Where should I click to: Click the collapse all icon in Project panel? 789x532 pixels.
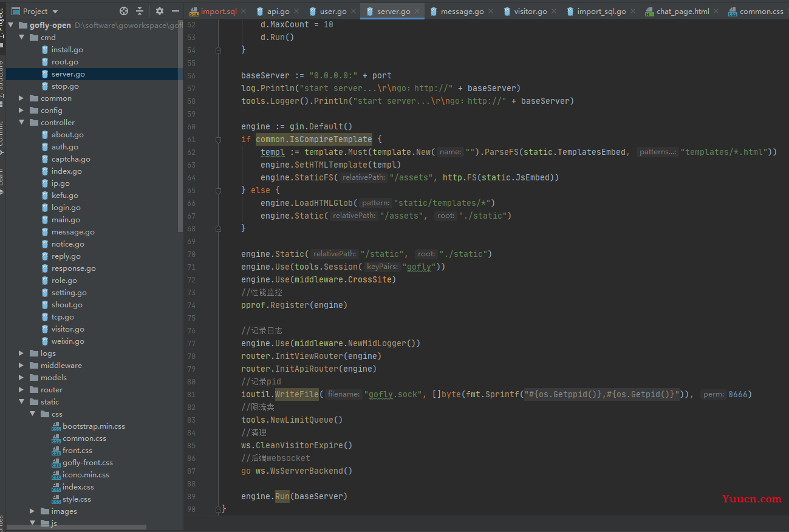(140, 11)
